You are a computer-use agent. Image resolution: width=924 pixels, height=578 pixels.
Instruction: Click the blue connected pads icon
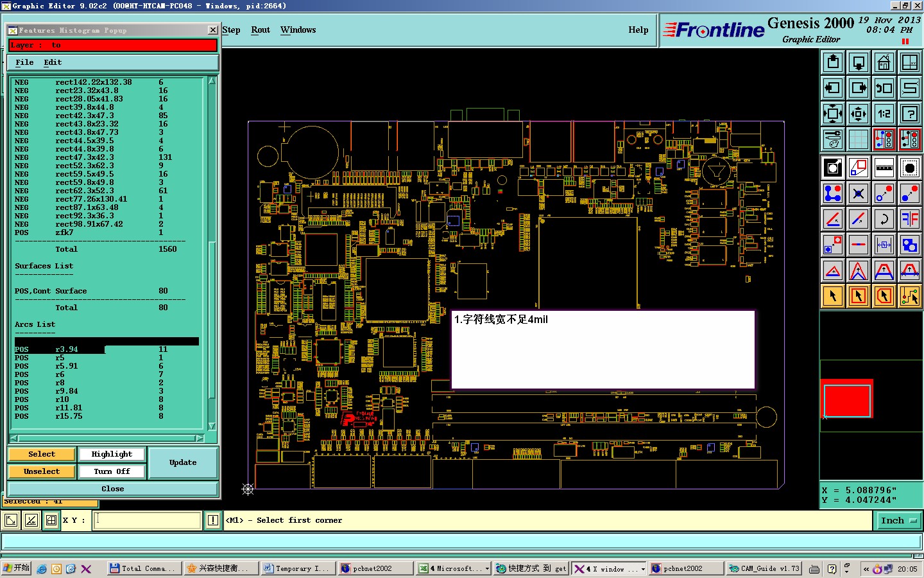tap(833, 193)
